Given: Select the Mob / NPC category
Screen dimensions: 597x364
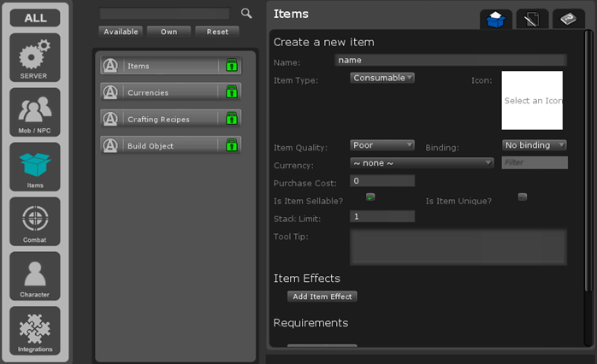Looking at the screenshot, I should point(35,112).
